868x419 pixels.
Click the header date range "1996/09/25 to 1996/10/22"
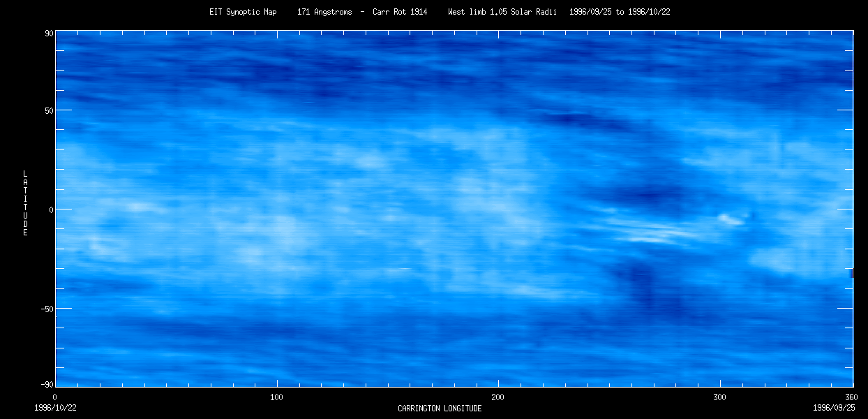tap(620, 13)
